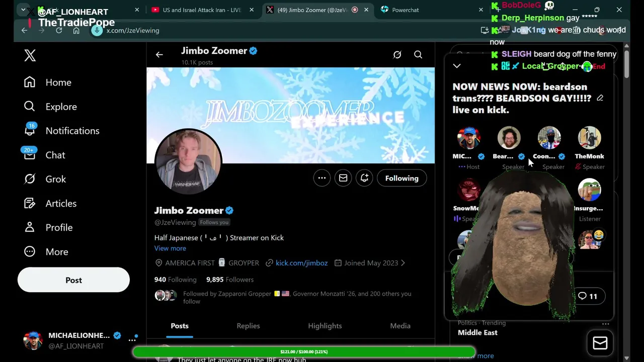Open kick.com/jimboz link
This screenshot has height=362, width=644.
(x=301, y=263)
